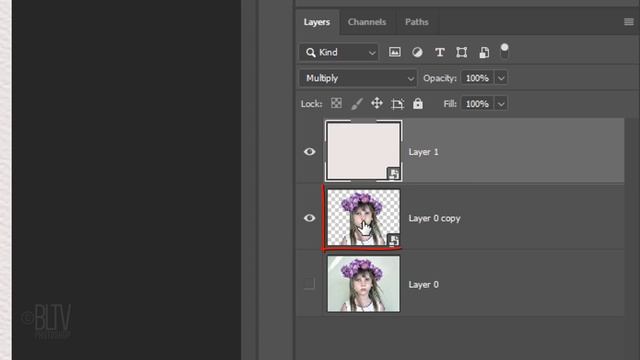Click smart object badge on Layer 1
Screen dimensions: 640x360
click(393, 174)
